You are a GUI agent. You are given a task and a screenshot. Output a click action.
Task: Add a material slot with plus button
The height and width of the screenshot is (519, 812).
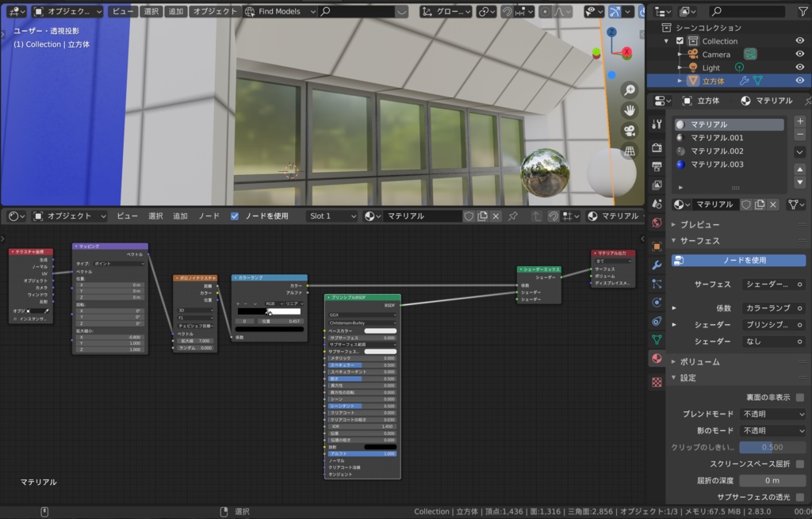(799, 121)
